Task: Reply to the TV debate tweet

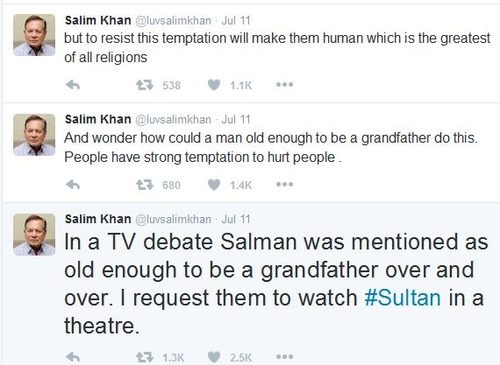Action: coord(73,357)
